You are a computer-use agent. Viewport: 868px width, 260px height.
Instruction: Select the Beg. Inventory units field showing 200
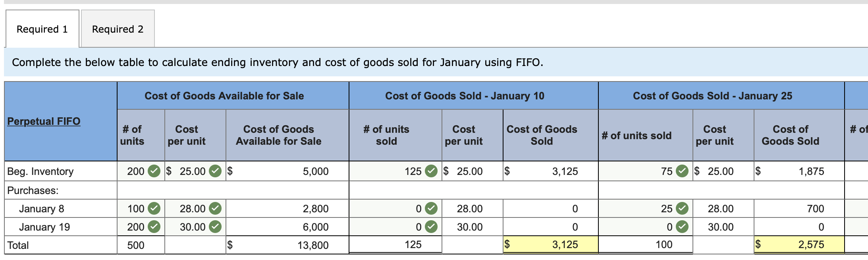click(141, 171)
